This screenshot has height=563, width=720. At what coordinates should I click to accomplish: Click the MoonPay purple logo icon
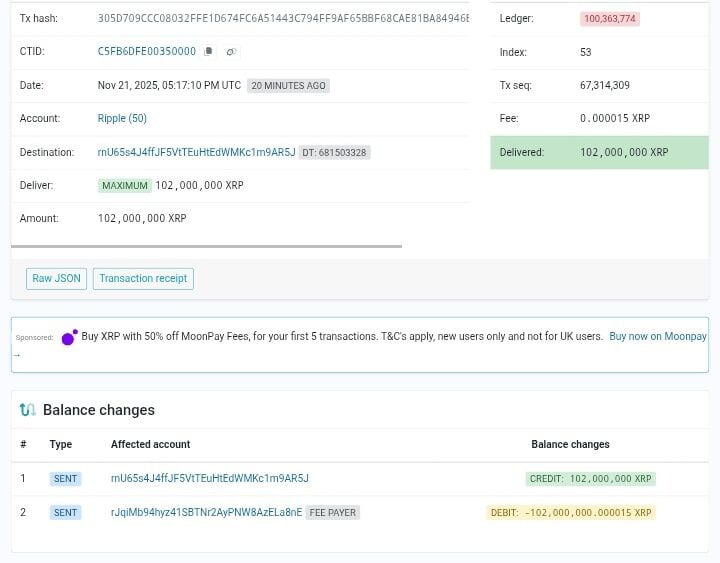(69, 338)
